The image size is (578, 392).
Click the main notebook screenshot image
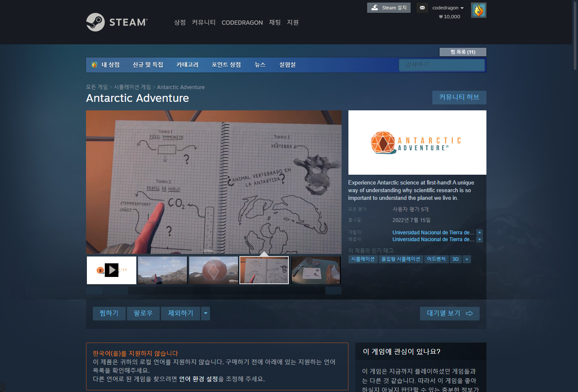click(x=214, y=182)
